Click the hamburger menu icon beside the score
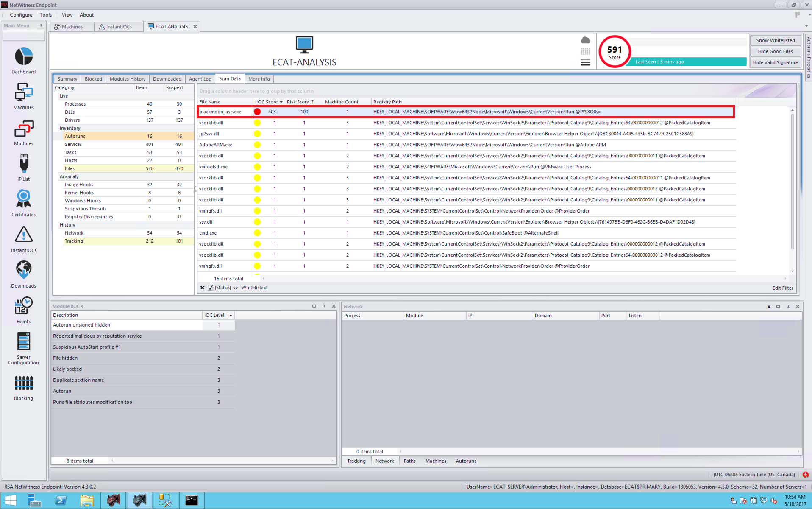This screenshot has height=509, width=812. pyautogui.click(x=585, y=63)
